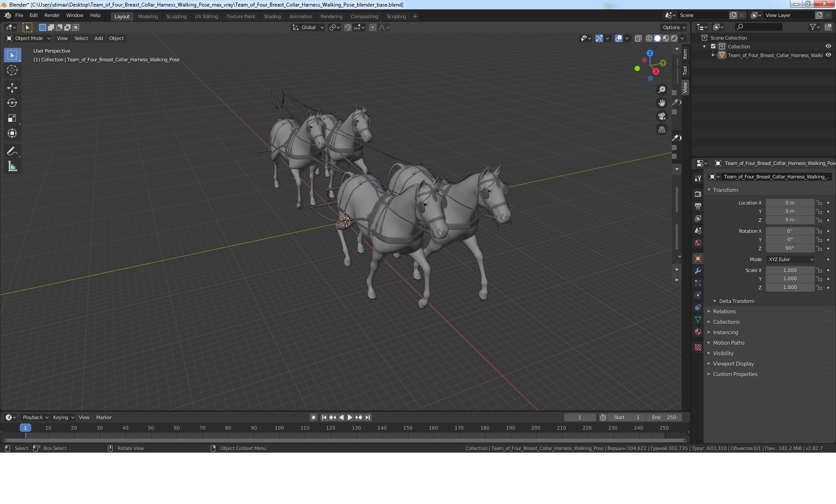The width and height of the screenshot is (836, 504).
Task: Open the Material properties tab icon
Action: [x=698, y=332]
